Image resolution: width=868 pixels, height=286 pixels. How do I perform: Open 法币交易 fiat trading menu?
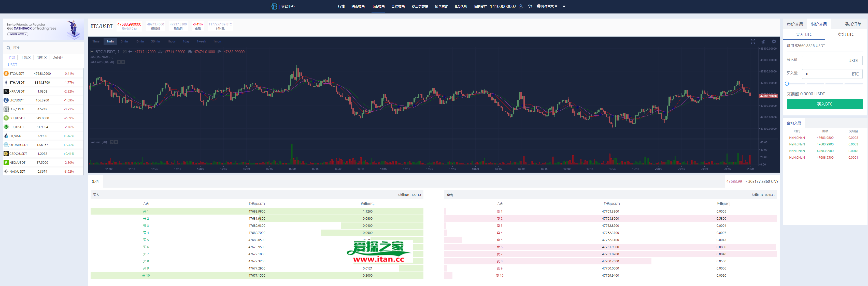358,6
